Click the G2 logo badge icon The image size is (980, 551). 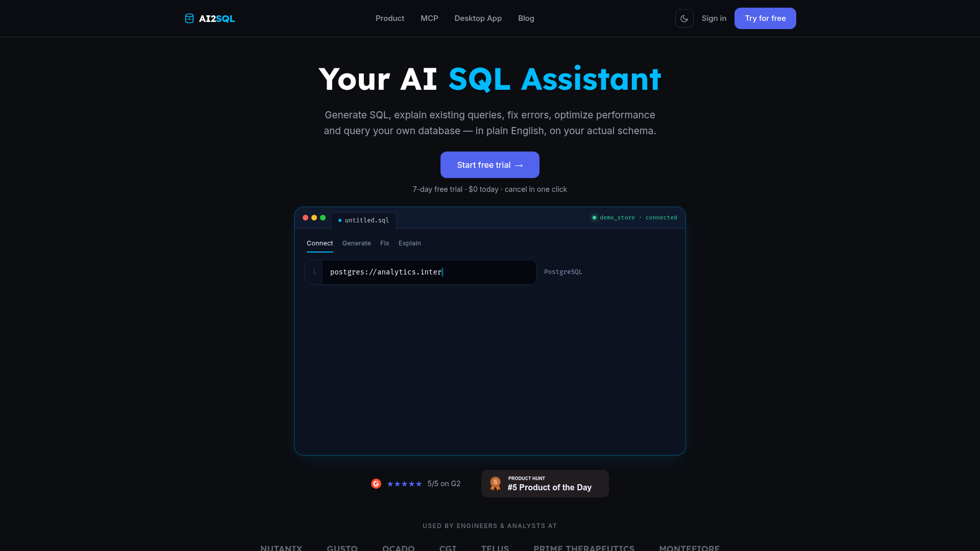376,484
